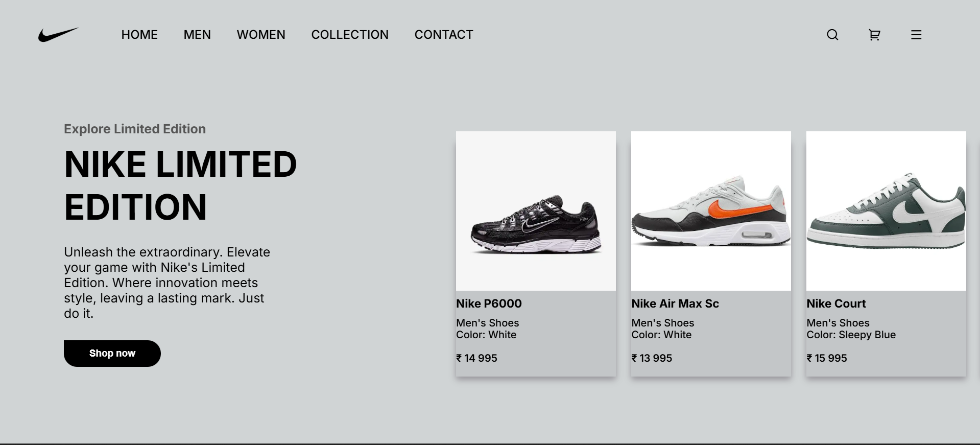Go to the HOME menu item
This screenshot has width=980, height=445.
139,35
